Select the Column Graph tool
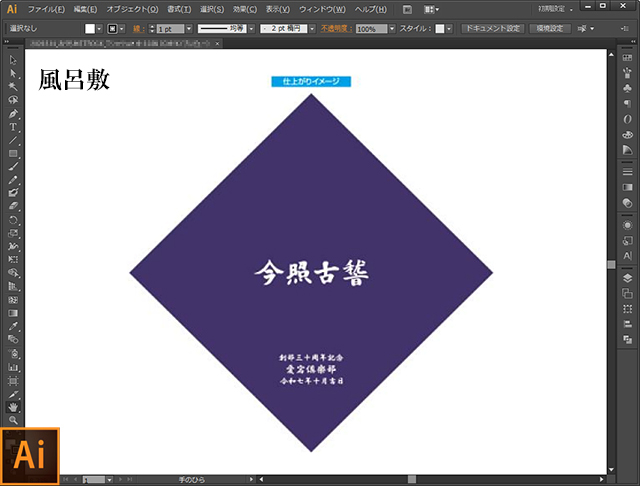Screen dimensions: 640x486 [x=13, y=367]
